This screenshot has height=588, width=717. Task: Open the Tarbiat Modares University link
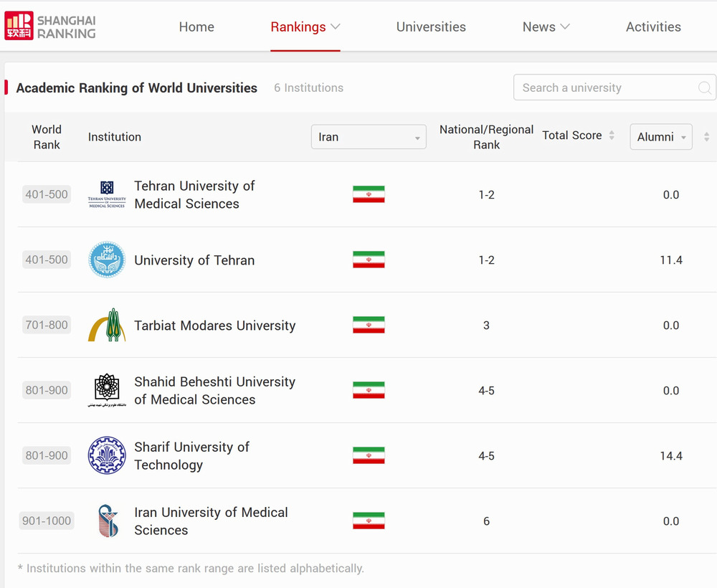point(214,326)
